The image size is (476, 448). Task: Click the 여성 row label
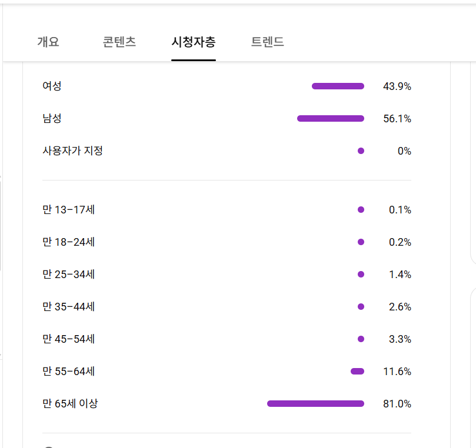(x=52, y=86)
